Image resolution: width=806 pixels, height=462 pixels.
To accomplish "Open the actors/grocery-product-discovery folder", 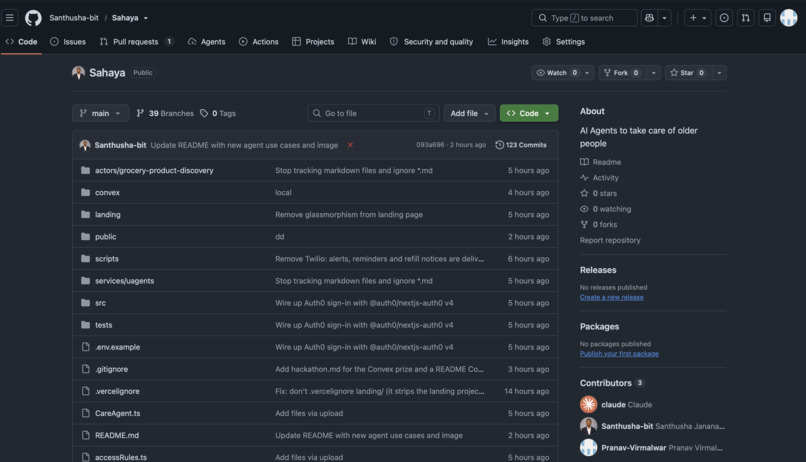I will (154, 170).
